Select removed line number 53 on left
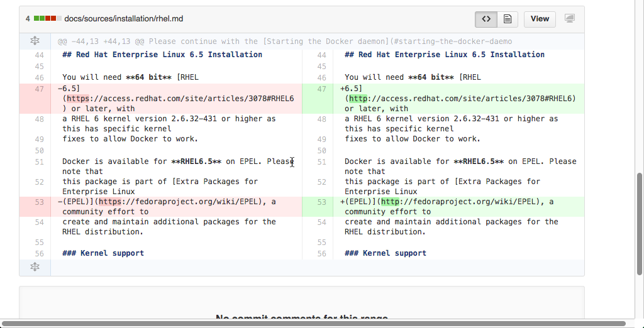Image resolution: width=644 pixels, height=328 pixels. pyautogui.click(x=39, y=202)
